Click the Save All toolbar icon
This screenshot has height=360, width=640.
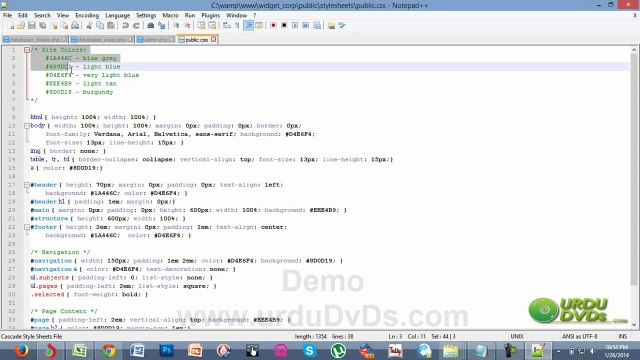[x=42, y=26]
